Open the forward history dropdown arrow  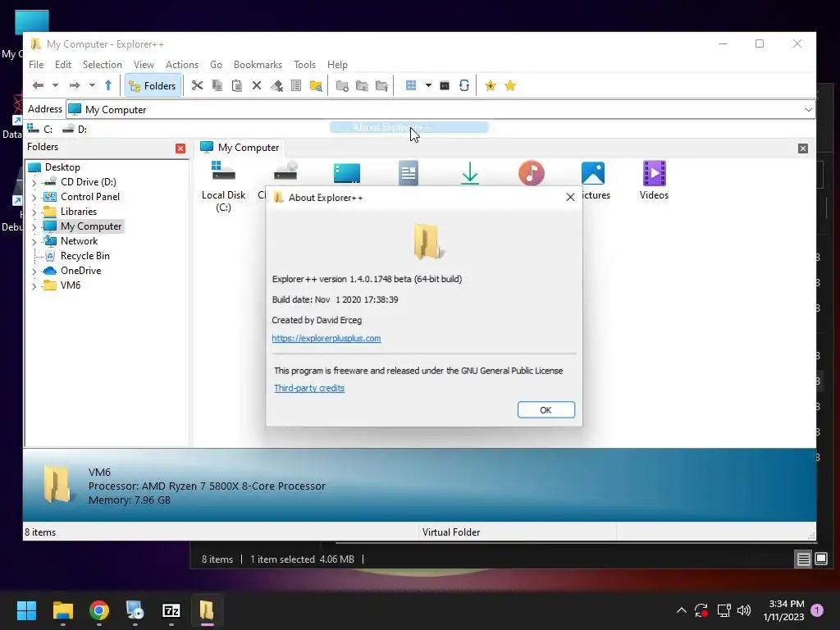[x=92, y=85]
